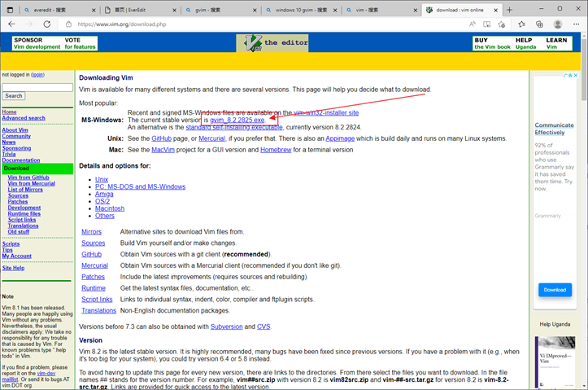Open the vim-win32-installer site link
This screenshot has width=588, height=390.
(x=326, y=112)
